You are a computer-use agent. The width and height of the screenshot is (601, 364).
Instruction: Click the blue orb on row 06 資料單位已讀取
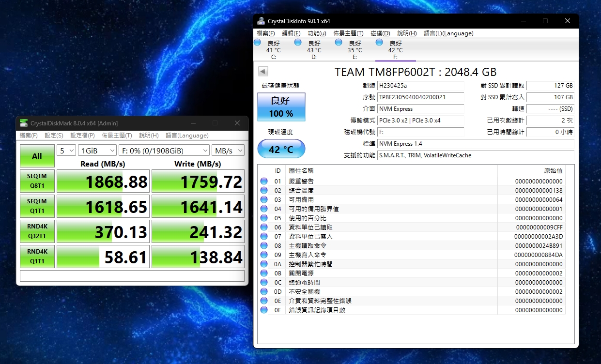[x=264, y=227]
